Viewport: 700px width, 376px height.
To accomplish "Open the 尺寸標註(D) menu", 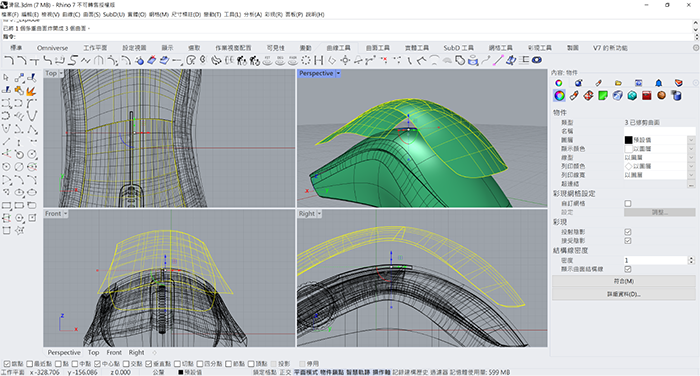I will pos(186,14).
